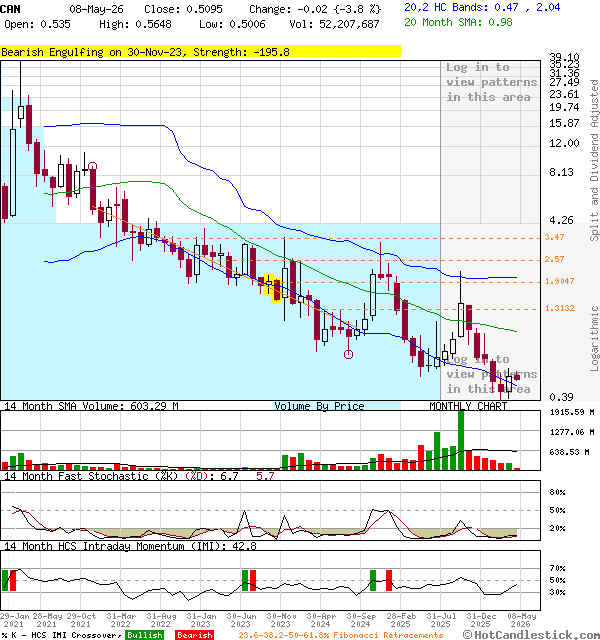Click the tallest green volume bar

point(461,440)
